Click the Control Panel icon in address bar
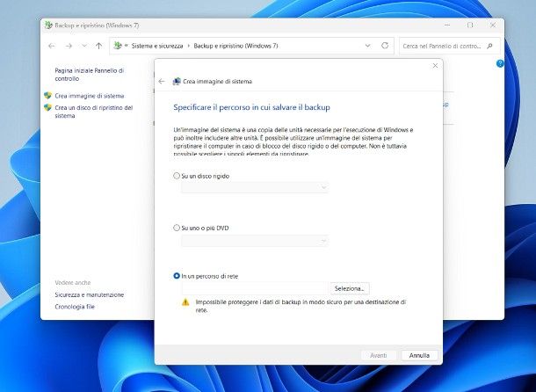This screenshot has height=392, width=536. pyautogui.click(x=118, y=46)
